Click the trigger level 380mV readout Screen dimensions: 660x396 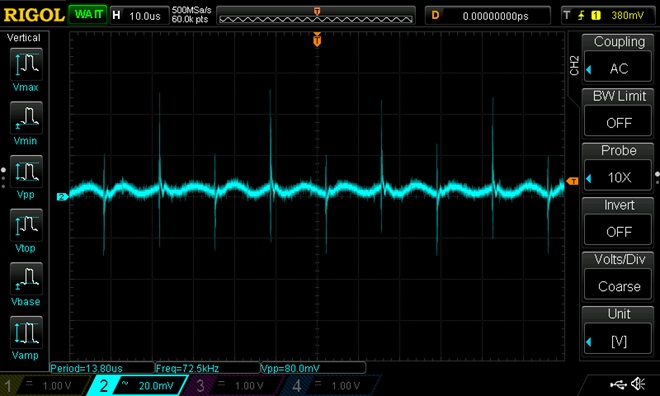pos(627,16)
